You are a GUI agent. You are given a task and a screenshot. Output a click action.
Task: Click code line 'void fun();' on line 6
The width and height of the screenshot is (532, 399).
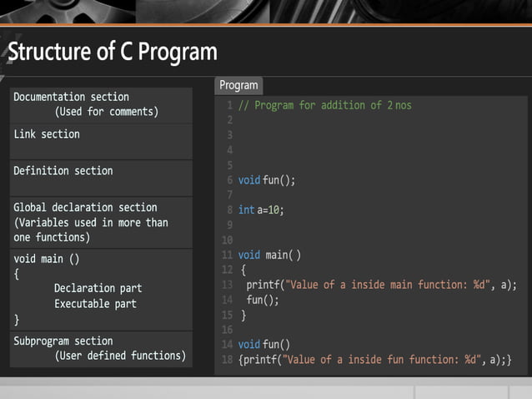click(267, 180)
